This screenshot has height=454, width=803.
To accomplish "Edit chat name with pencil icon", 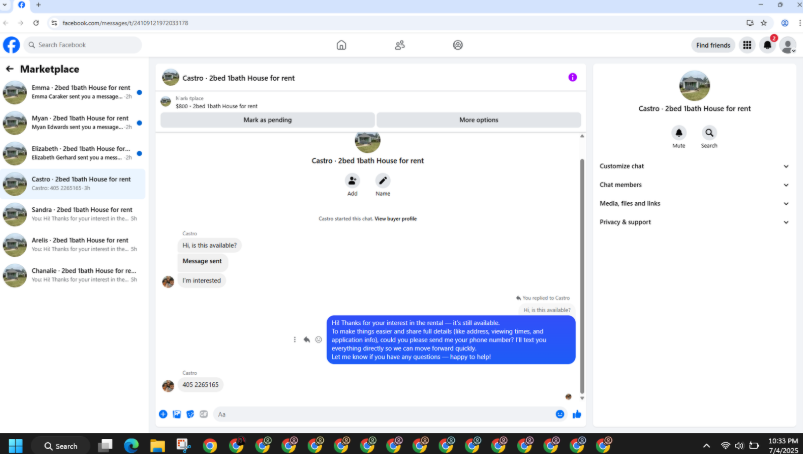I will pos(383,181).
